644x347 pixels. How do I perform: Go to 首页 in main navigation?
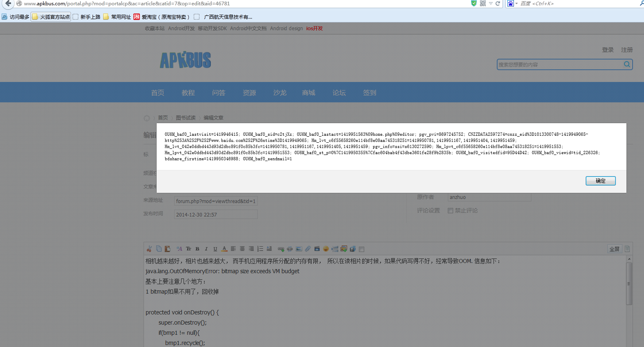coord(157,93)
